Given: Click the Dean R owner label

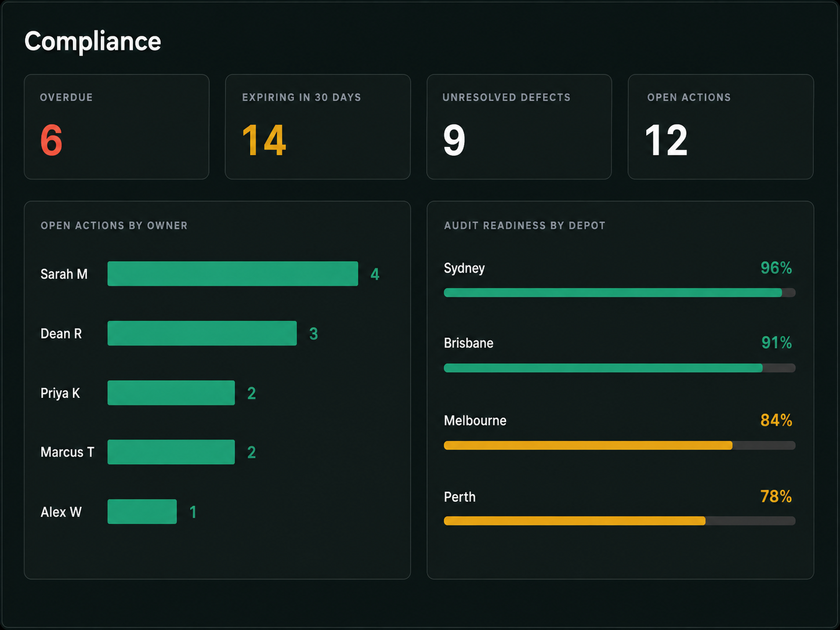Looking at the screenshot, I should (x=61, y=334).
